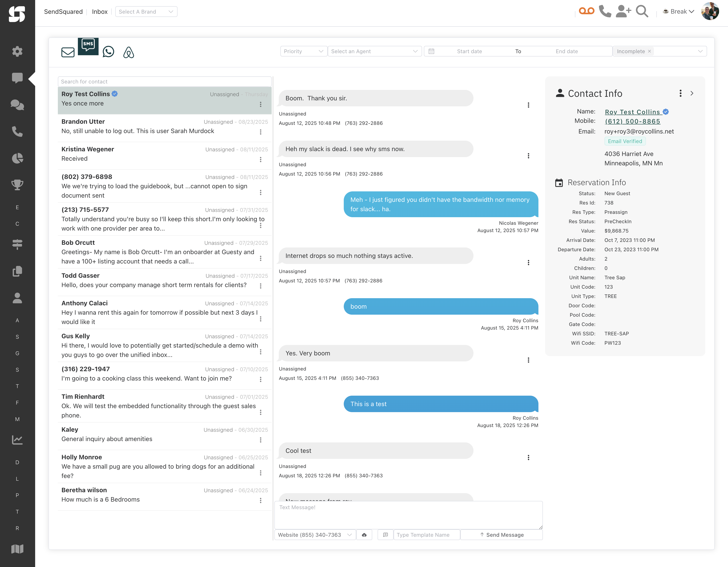Click the phone call icon in header
This screenshot has height=567, width=728.
coord(605,11)
